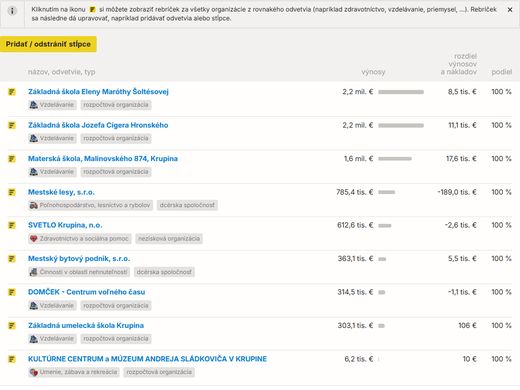Screen dimensions: 520x390
Task: Click ranking icon beside DOMČEK - Centrum voľného času
Action: [x=12, y=292]
